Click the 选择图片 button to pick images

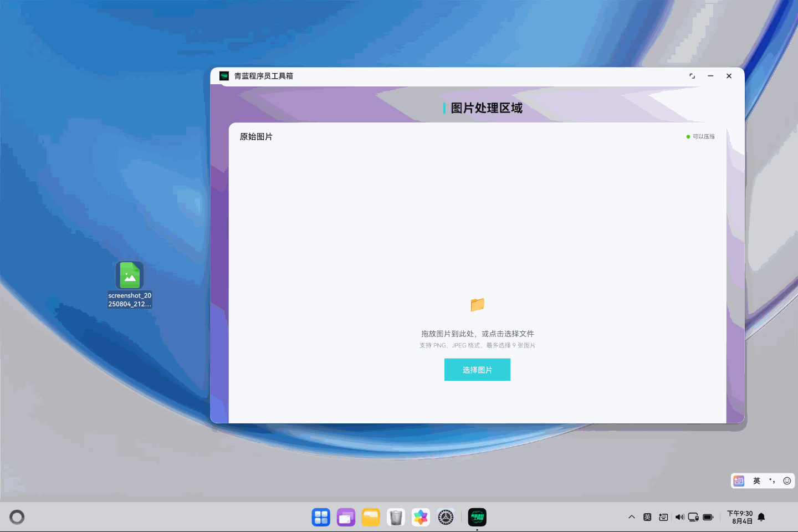coord(477,370)
